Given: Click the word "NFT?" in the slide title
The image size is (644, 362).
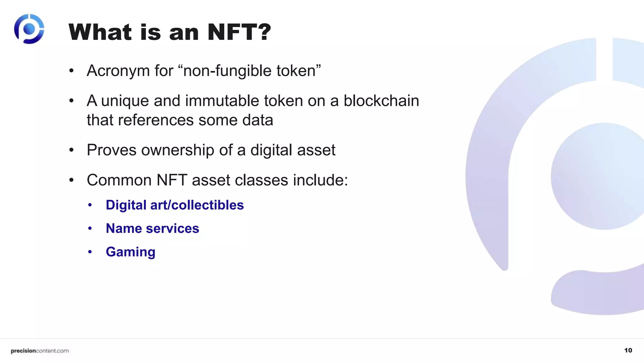Looking at the screenshot, I should click(239, 32).
